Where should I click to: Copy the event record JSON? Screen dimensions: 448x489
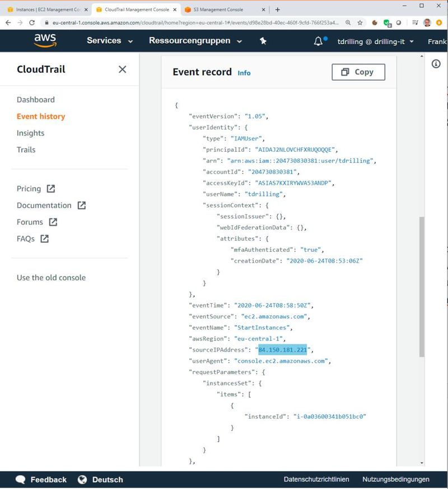point(358,72)
